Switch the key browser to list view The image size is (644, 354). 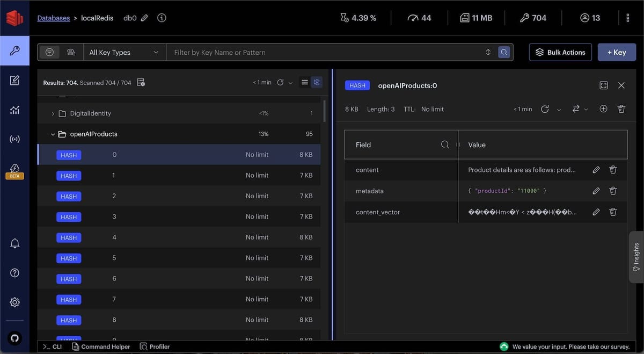[x=304, y=82]
